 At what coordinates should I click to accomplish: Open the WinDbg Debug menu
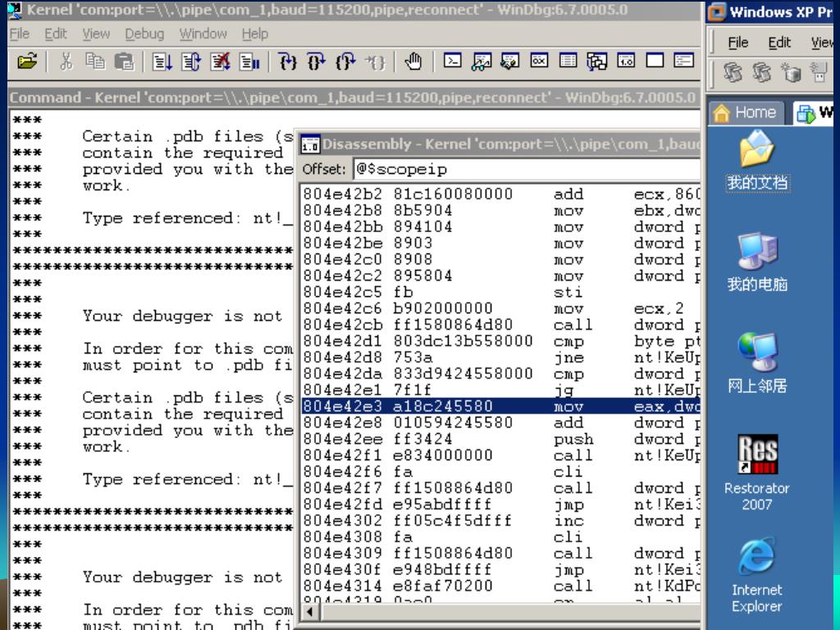point(144,34)
